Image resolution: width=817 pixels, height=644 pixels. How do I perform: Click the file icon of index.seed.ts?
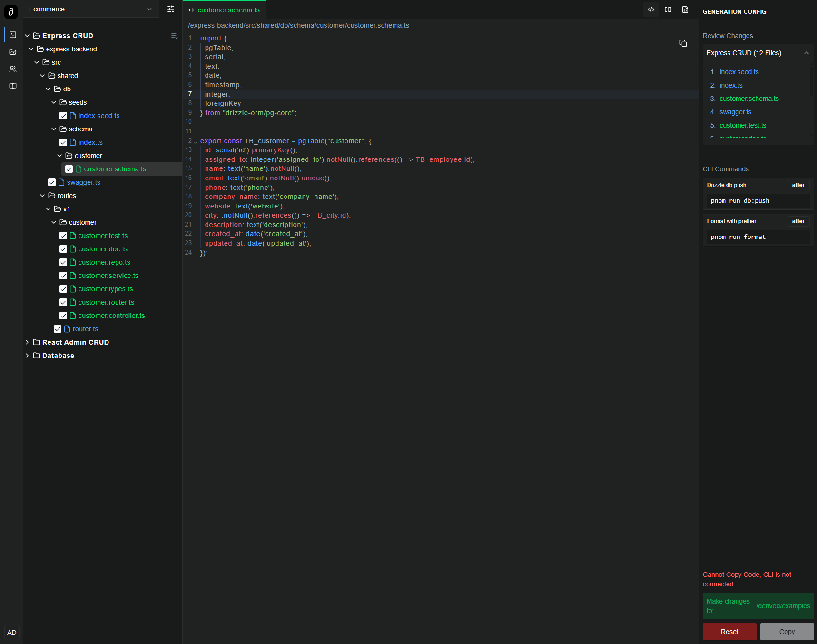tap(73, 116)
